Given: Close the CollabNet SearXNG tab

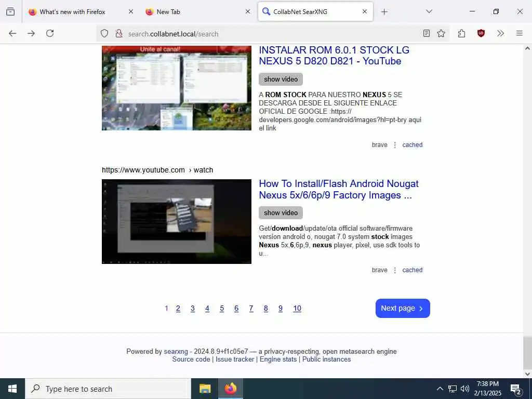Looking at the screenshot, I should tap(365, 11).
